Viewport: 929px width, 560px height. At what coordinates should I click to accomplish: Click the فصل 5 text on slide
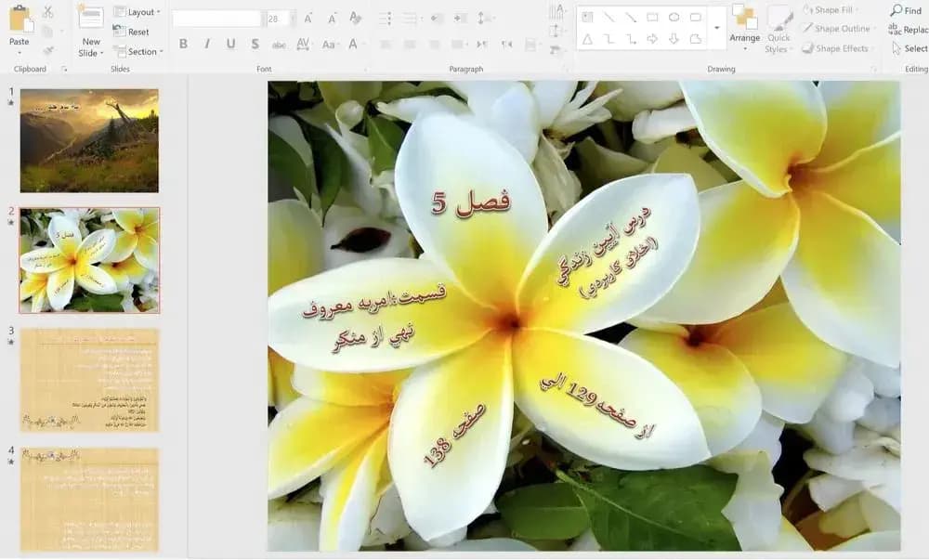pos(471,202)
